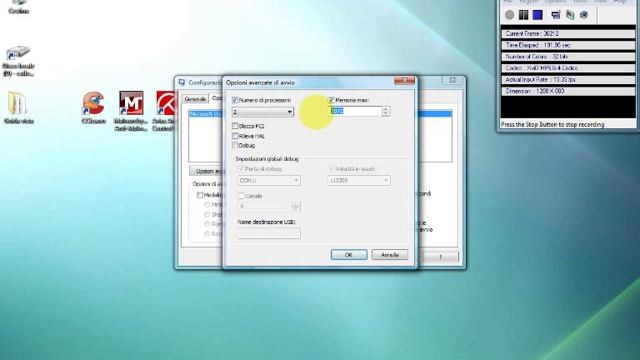Open the 115200 baud rate dropdown
Screen dimensions: 640x360
tap(359, 180)
